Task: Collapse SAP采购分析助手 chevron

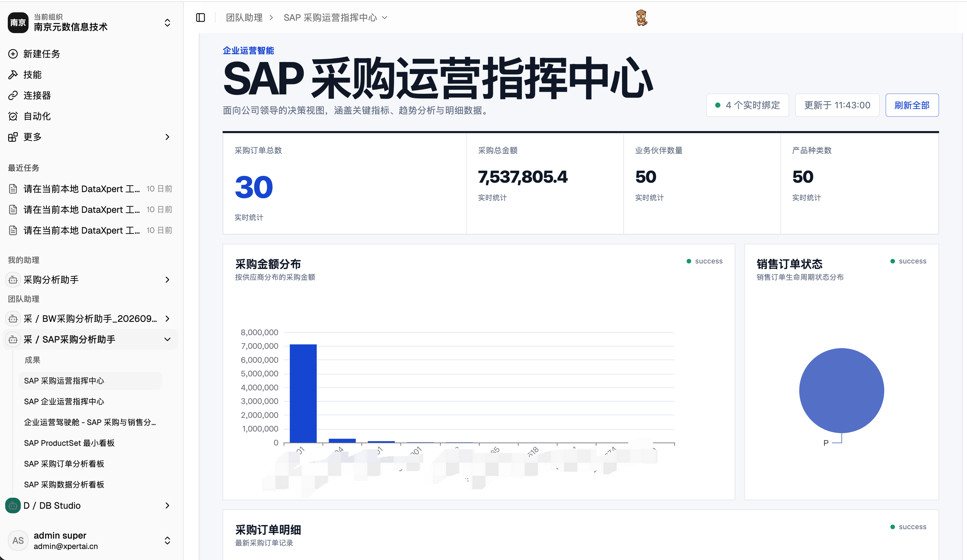Action: click(x=167, y=339)
